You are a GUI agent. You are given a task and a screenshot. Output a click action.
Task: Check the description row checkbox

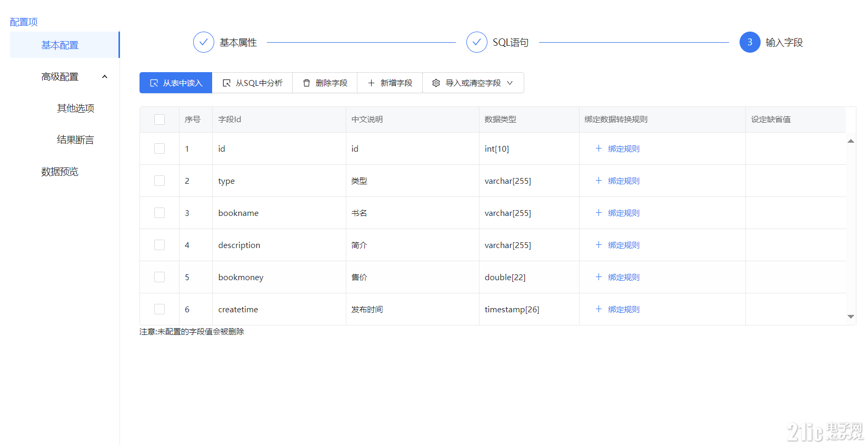159,245
